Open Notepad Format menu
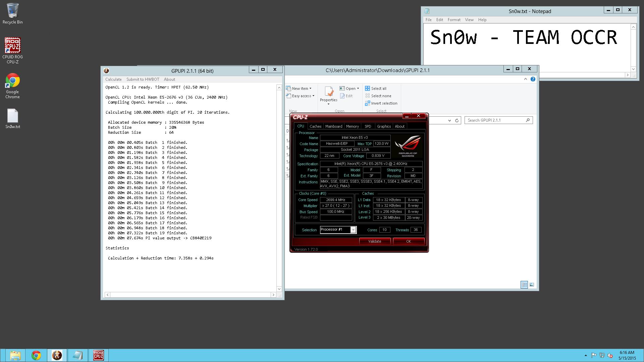Screen dimensions: 644x362 (454, 20)
